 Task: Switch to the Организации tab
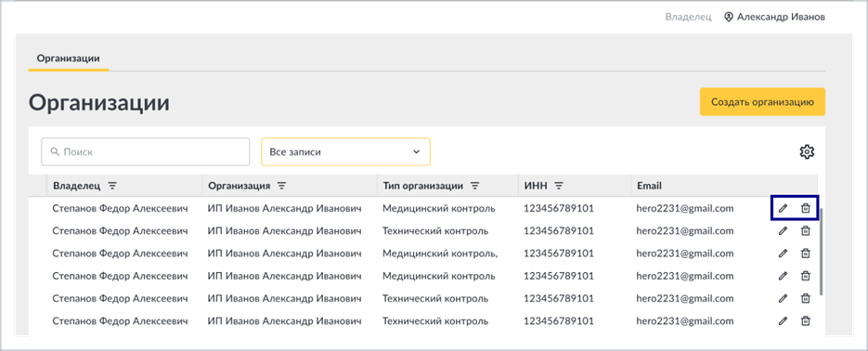(68, 58)
